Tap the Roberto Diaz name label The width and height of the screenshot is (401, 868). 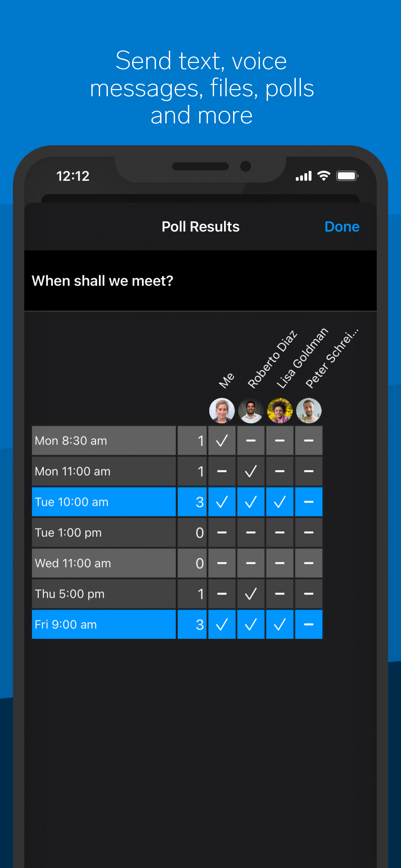tap(272, 359)
